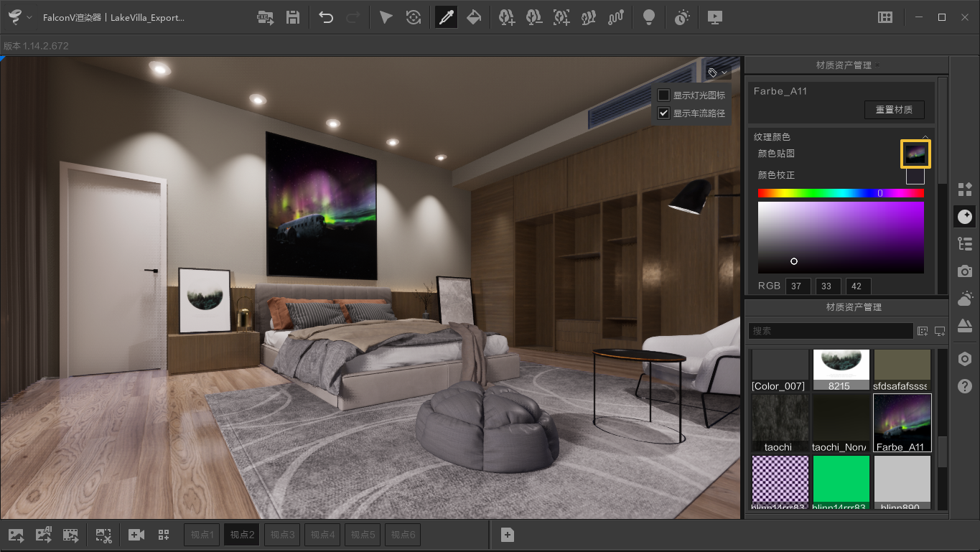Open the weather settings panel icon

click(964, 298)
